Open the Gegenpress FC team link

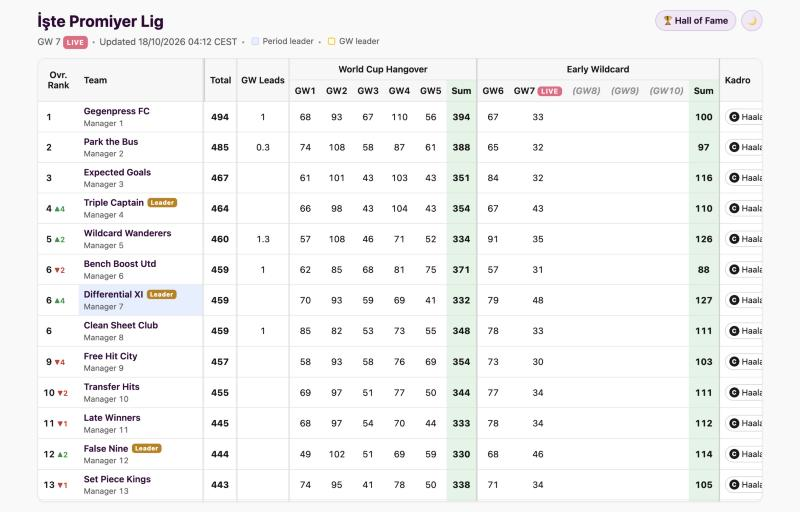(117, 111)
